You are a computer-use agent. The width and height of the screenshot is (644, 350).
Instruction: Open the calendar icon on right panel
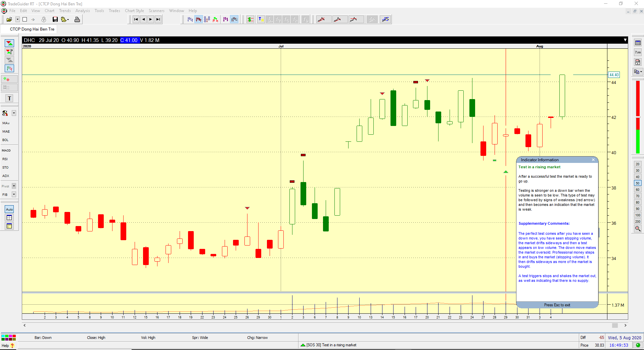[638, 43]
